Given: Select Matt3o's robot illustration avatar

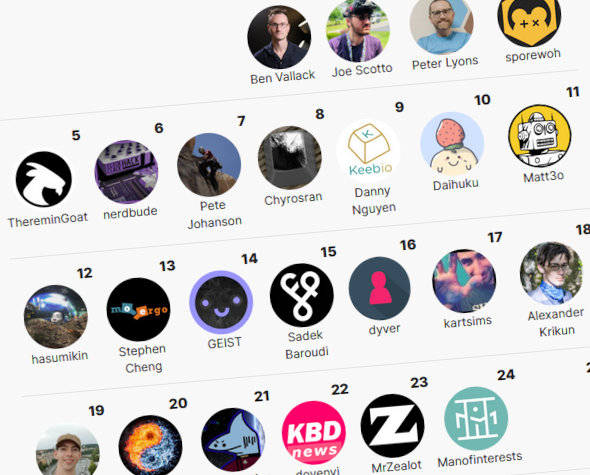Looking at the screenshot, I should 540,136.
